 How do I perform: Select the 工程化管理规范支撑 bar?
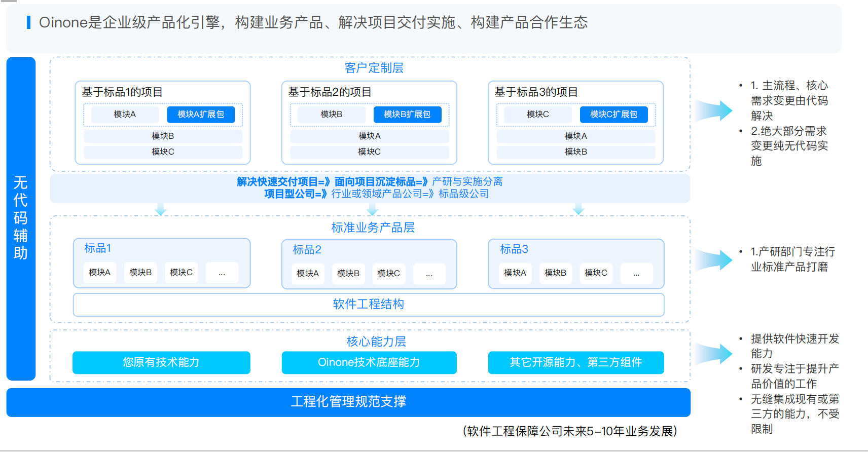pyautogui.click(x=348, y=402)
